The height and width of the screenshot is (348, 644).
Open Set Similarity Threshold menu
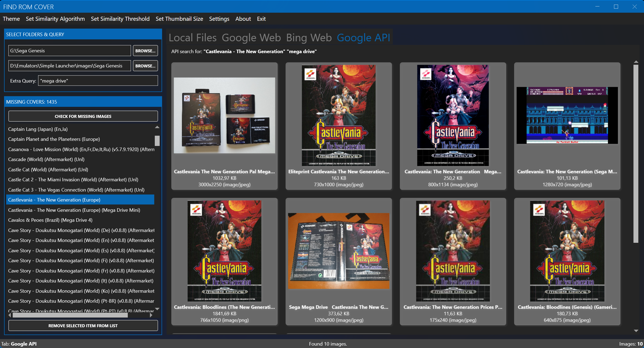click(120, 19)
